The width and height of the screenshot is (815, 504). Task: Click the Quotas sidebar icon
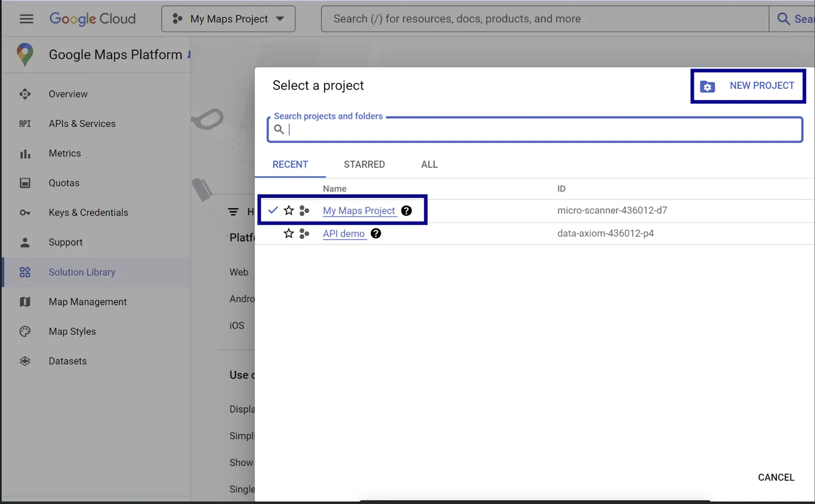[x=25, y=183]
